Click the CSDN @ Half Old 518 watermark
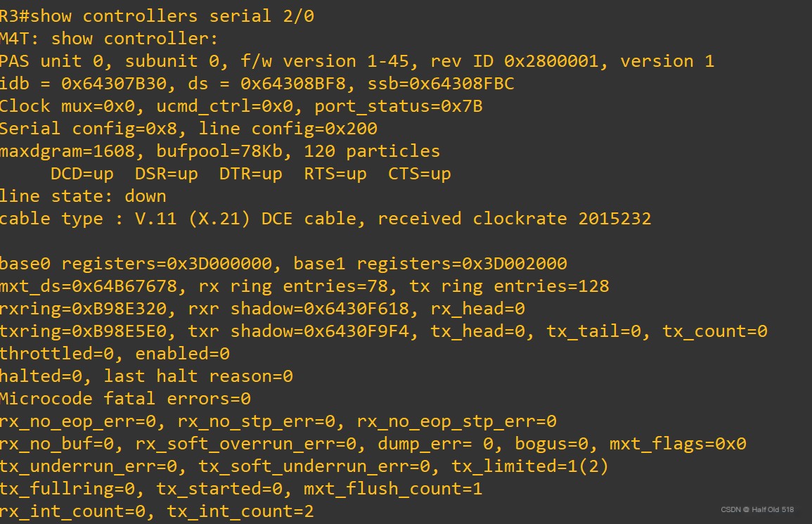The height and width of the screenshot is (524, 812). 757,509
